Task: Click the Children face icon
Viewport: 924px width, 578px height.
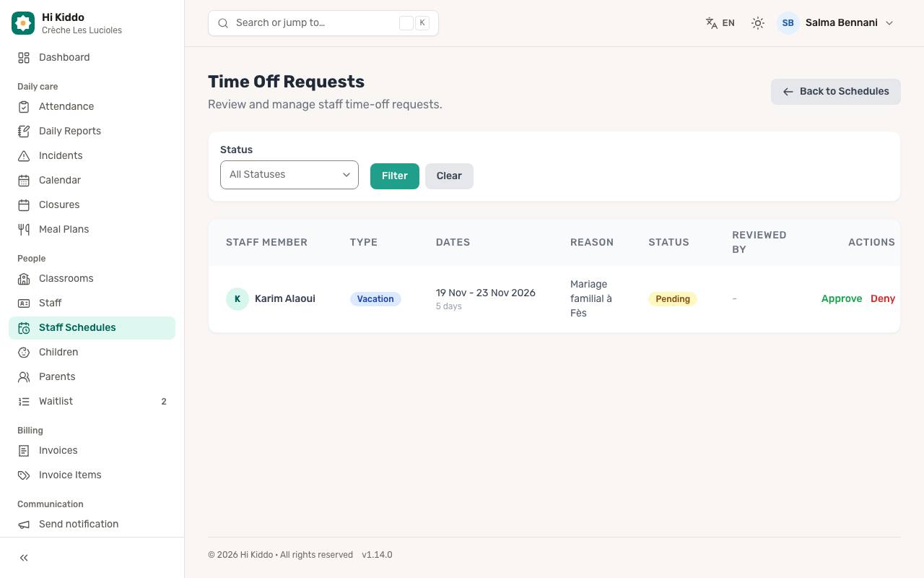Action: [x=24, y=352]
